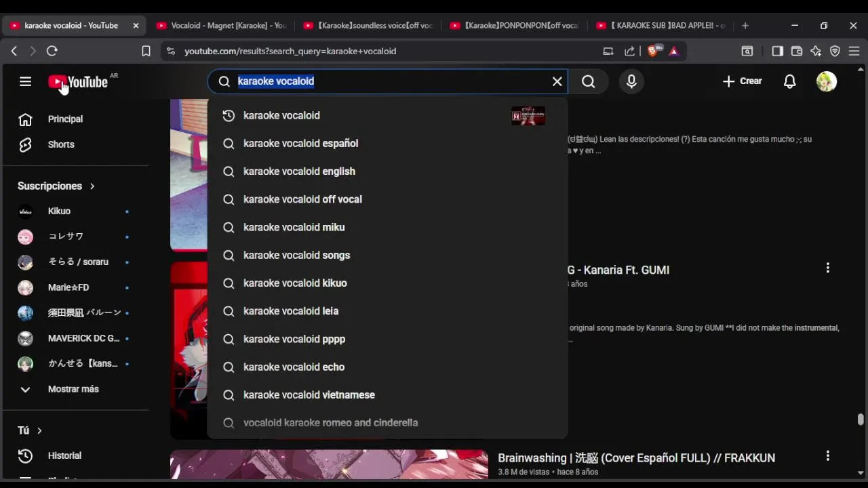Switch to KARAOKE SUB BAD APPLE tab
The image size is (868, 488).
coord(661,26)
